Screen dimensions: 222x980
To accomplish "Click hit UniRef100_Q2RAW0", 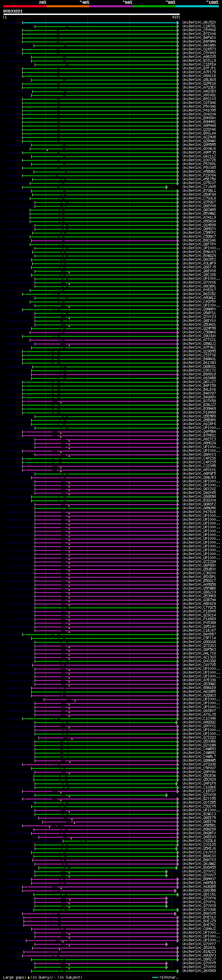I will [199, 141].
